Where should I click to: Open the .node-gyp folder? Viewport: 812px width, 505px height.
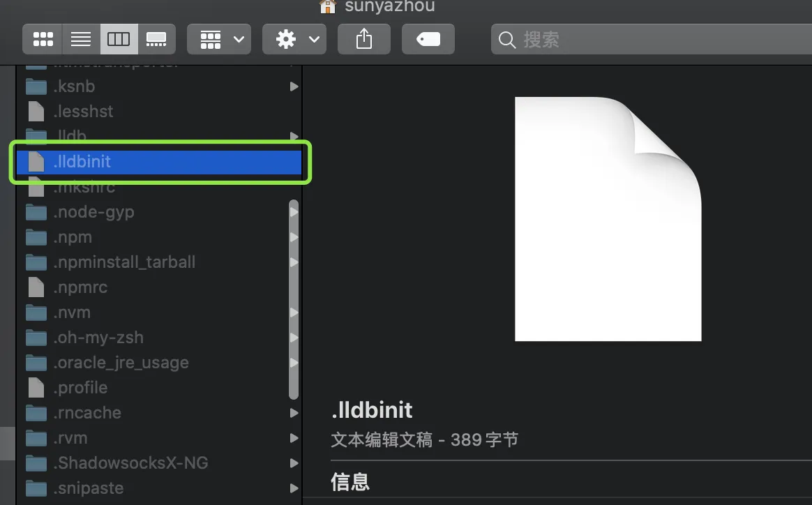click(93, 212)
